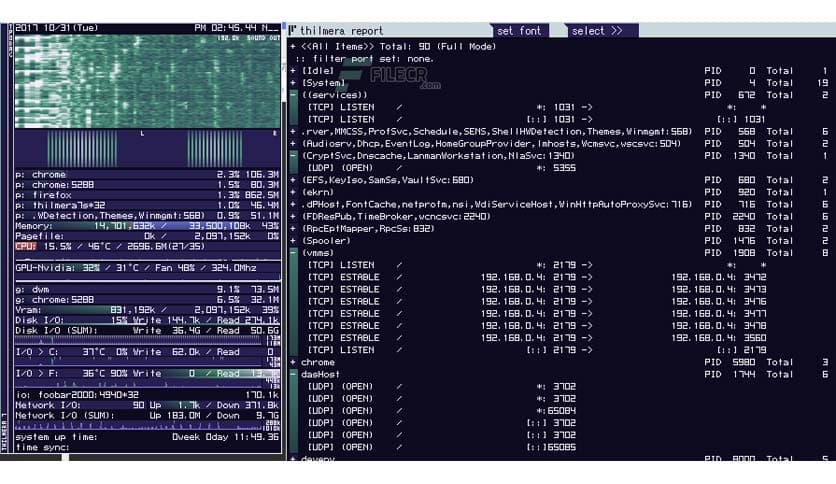Select the dasHost process row

[x=321, y=374]
